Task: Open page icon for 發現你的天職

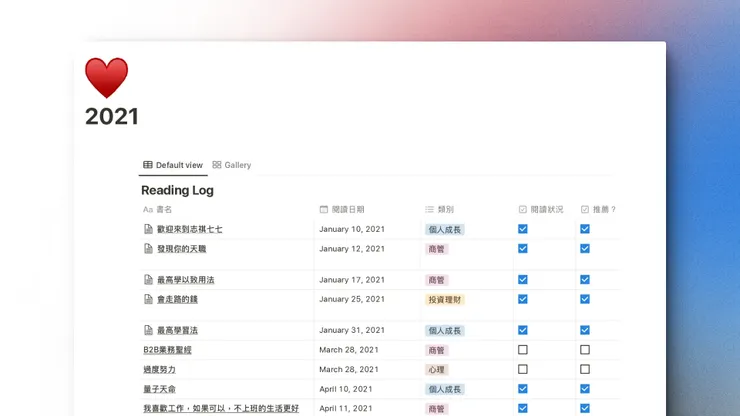Action: pyautogui.click(x=148, y=248)
